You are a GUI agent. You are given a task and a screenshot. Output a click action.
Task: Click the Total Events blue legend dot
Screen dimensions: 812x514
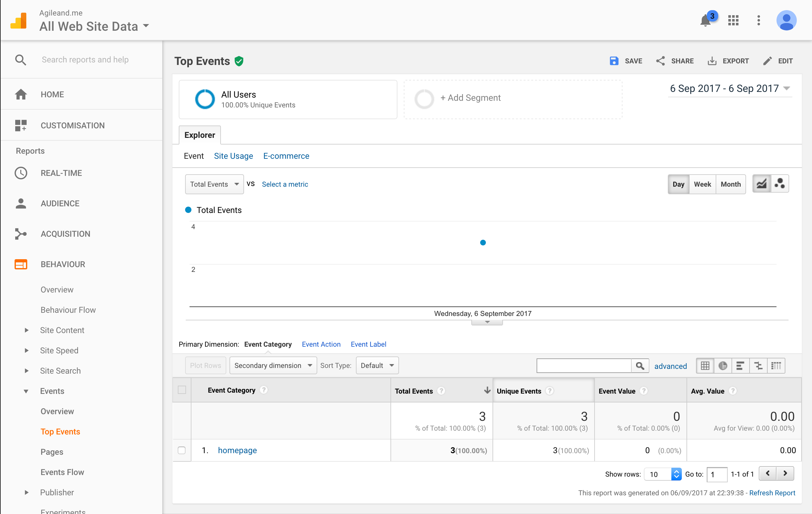[189, 210]
